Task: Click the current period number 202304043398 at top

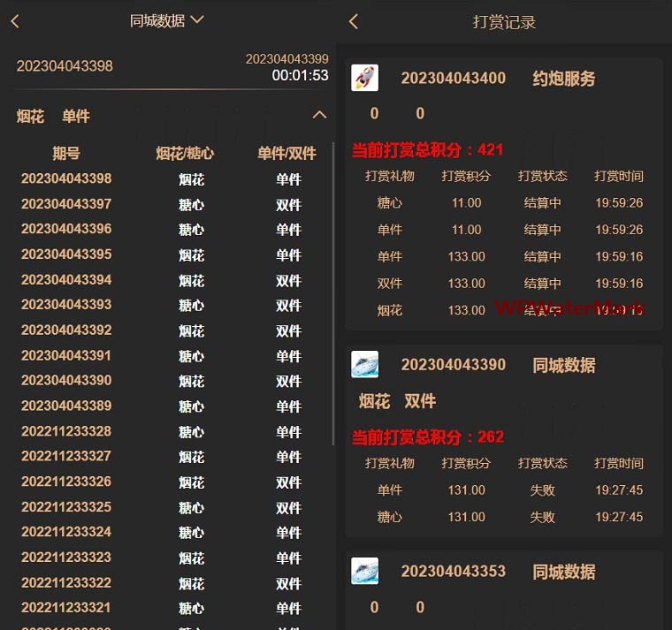Action: point(65,66)
